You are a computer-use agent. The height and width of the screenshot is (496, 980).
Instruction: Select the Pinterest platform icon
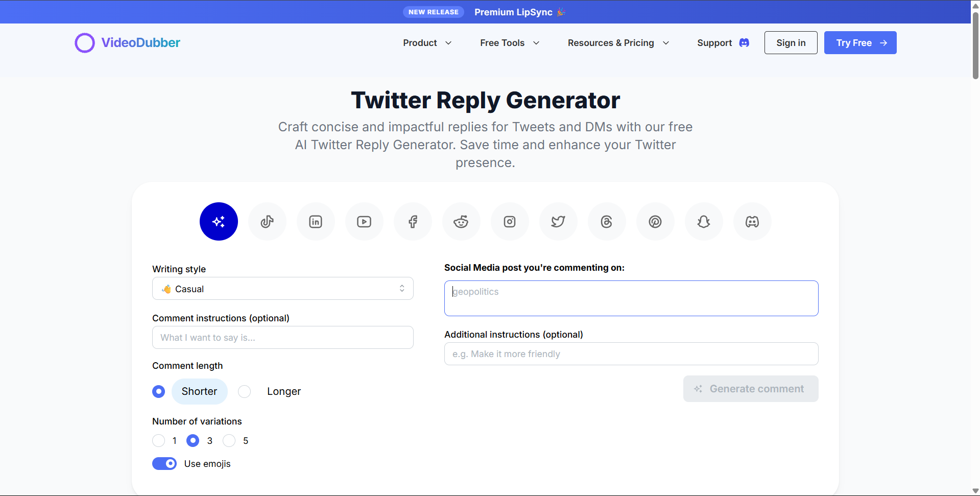click(x=655, y=221)
